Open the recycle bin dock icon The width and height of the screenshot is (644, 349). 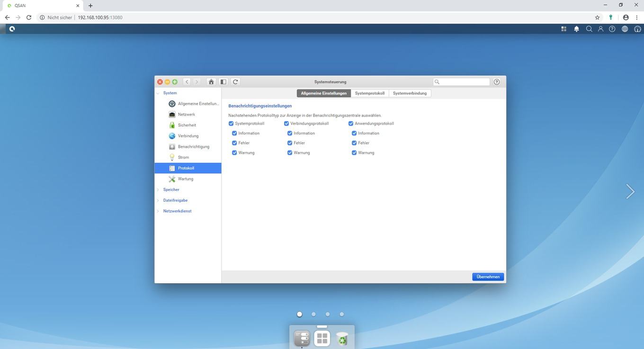click(342, 339)
